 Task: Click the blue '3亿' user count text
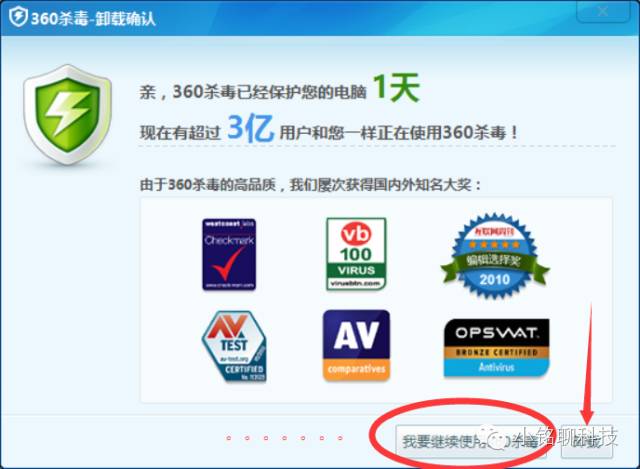[x=250, y=128]
